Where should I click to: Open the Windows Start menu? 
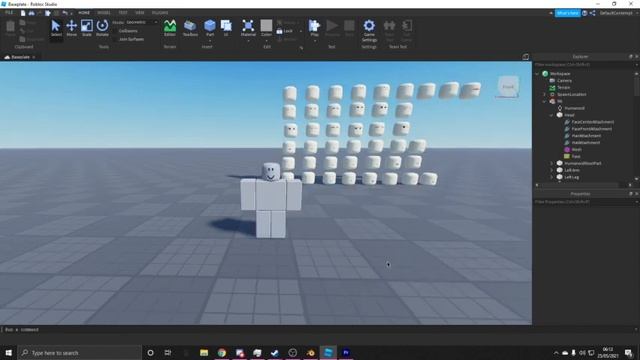(x=9, y=353)
